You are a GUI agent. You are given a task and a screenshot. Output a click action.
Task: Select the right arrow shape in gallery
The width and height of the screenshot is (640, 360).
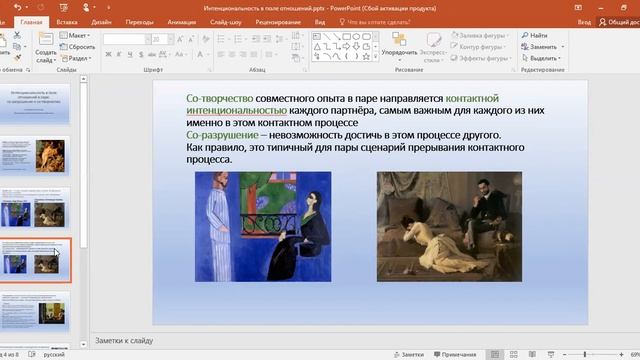[x=347, y=47]
